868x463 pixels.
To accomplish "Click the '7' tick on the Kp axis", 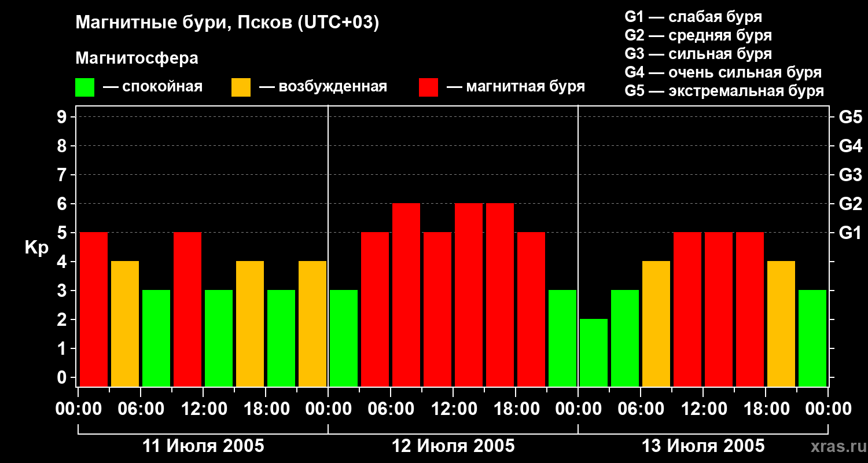I will [x=63, y=175].
